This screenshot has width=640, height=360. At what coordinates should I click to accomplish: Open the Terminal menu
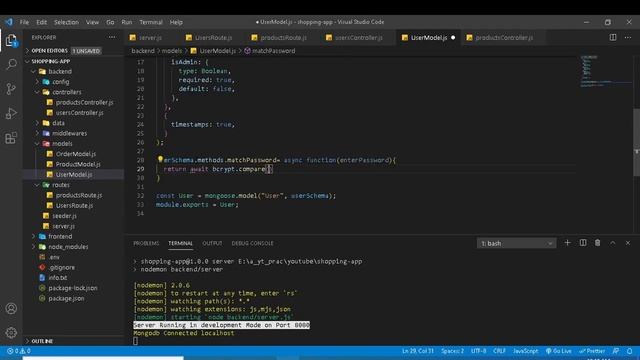[x=151, y=22]
